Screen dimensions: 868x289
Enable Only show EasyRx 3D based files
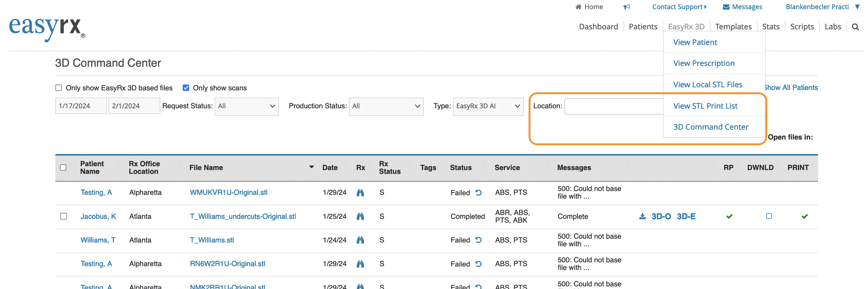coord(58,88)
